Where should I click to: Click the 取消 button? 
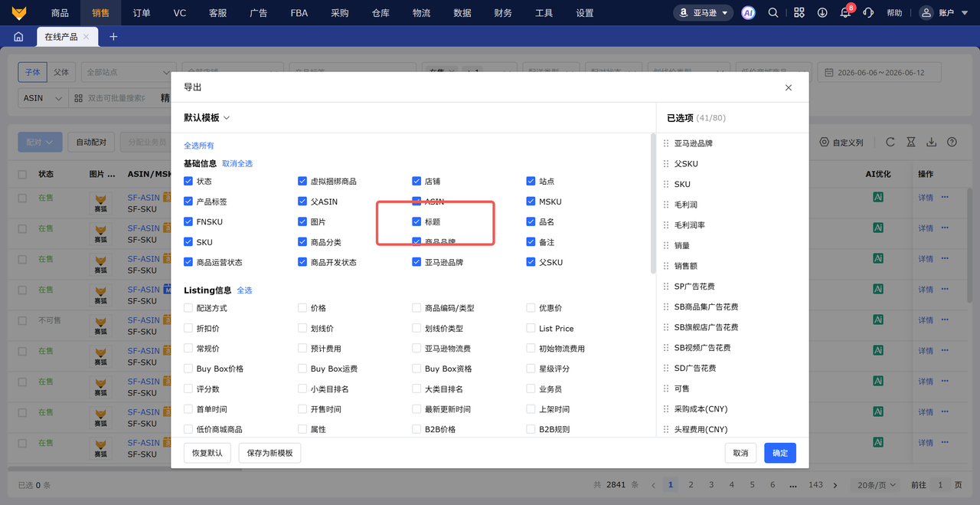click(740, 453)
